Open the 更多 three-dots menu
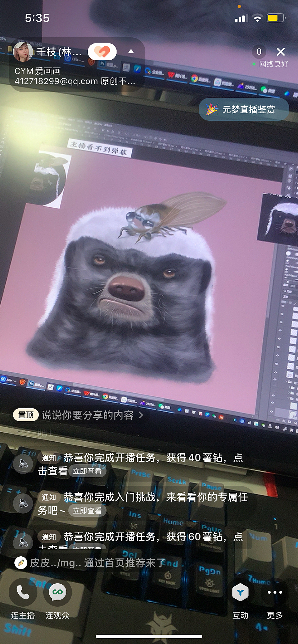The image size is (298, 644). [275, 592]
